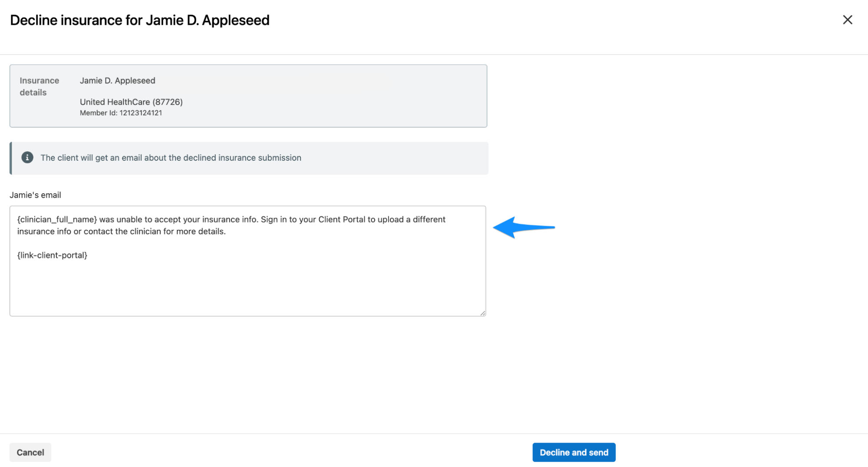Click United HealthCare (87726) in insurance details
Viewport: 868px width, 467px height.
(131, 102)
